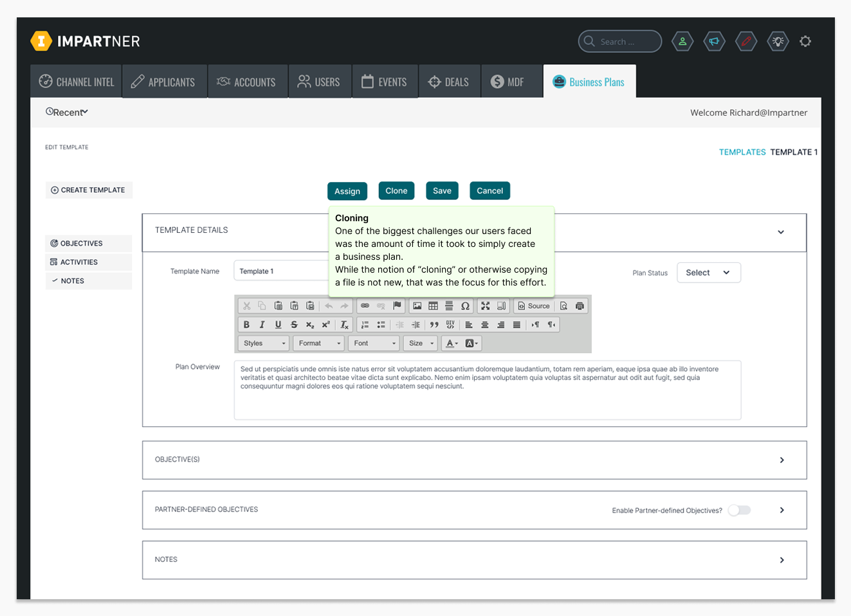The image size is (851, 616).
Task: Expand the Objective(s) section
Action: pyautogui.click(x=782, y=460)
